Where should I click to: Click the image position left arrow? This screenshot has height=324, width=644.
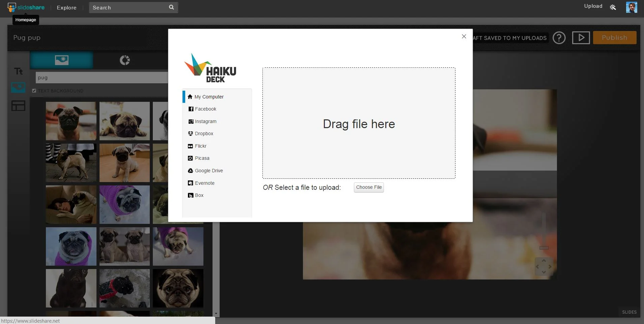537,267
